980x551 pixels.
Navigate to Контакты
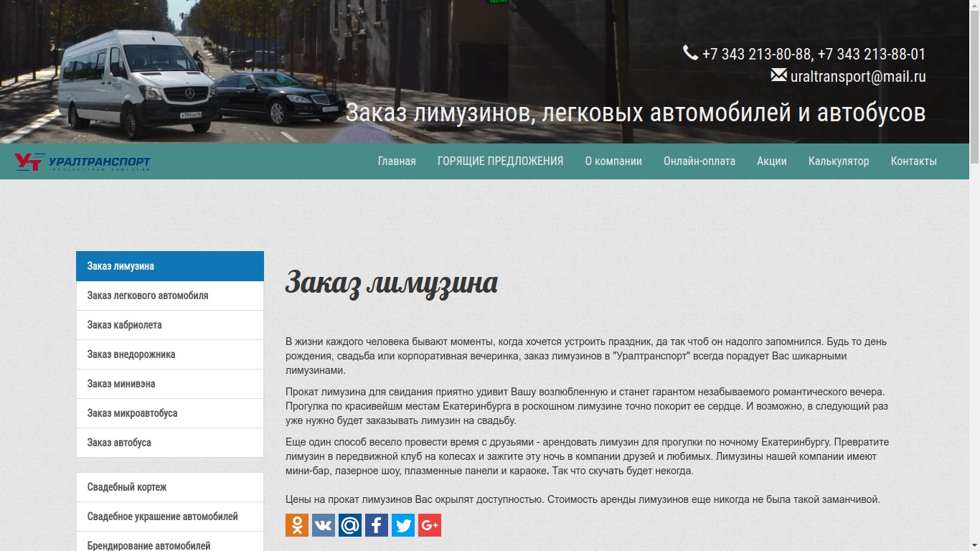(914, 161)
